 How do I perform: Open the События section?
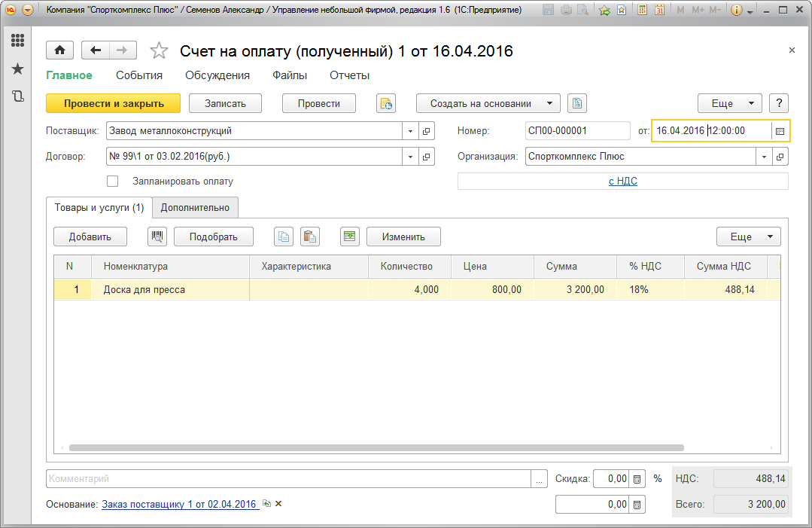tap(139, 75)
